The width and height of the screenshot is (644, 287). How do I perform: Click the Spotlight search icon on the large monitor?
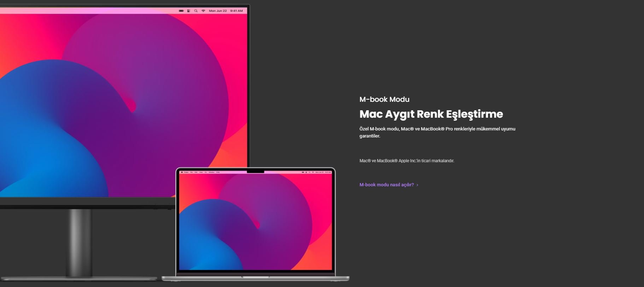point(196,11)
